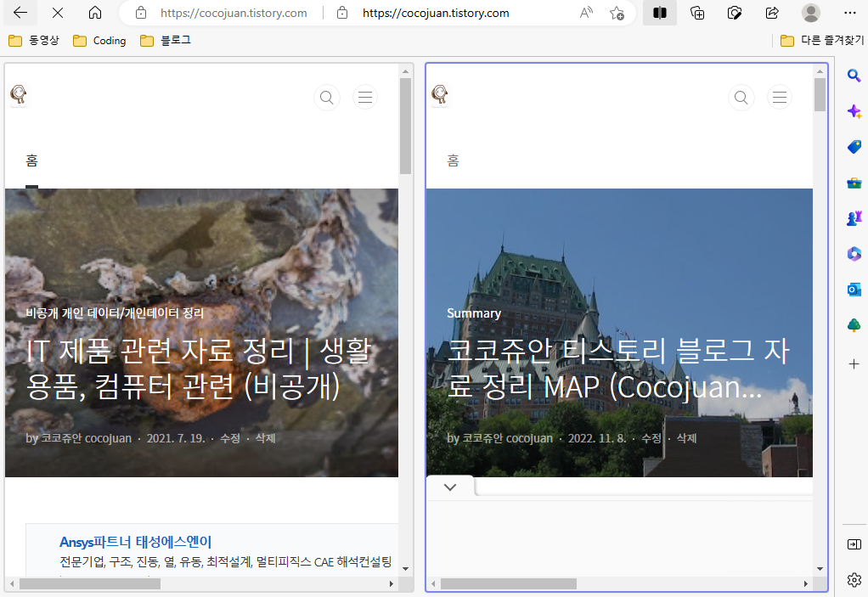This screenshot has height=597, width=868.
Task: Click the right pane address bar URL
Action: pos(436,13)
